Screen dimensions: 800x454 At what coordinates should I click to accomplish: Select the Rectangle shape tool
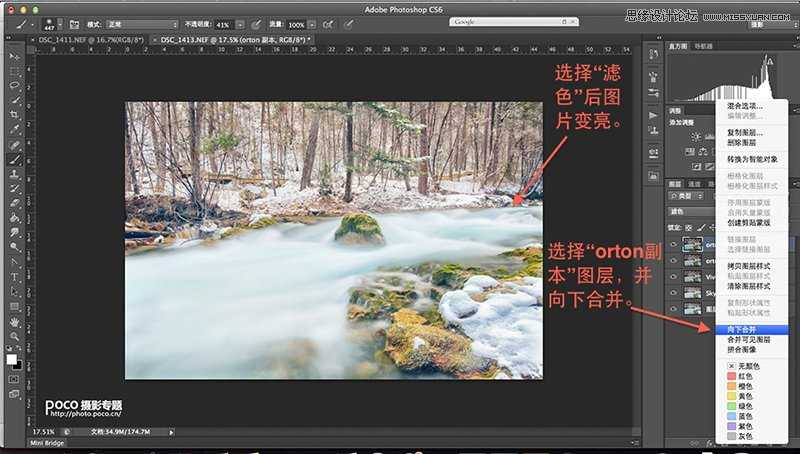[14, 307]
